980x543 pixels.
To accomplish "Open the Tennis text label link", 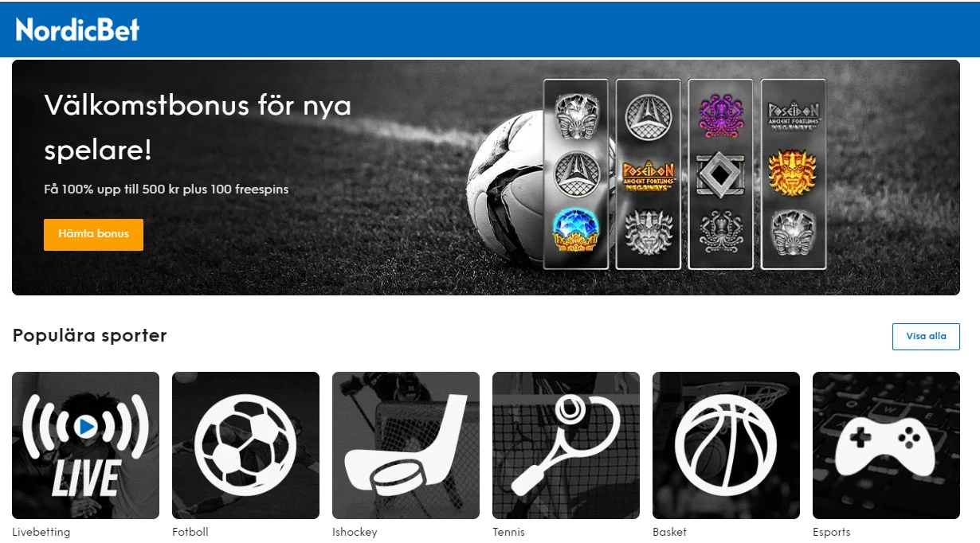I will 509,532.
